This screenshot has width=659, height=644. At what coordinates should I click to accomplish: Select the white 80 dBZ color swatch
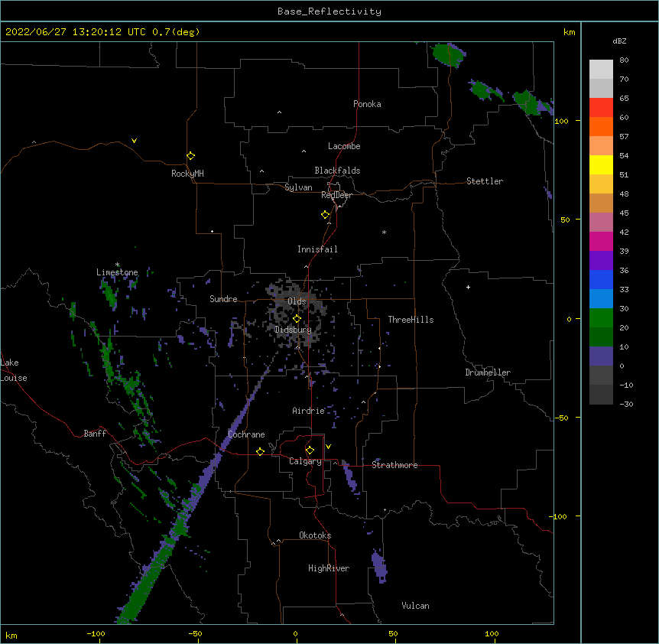point(601,69)
